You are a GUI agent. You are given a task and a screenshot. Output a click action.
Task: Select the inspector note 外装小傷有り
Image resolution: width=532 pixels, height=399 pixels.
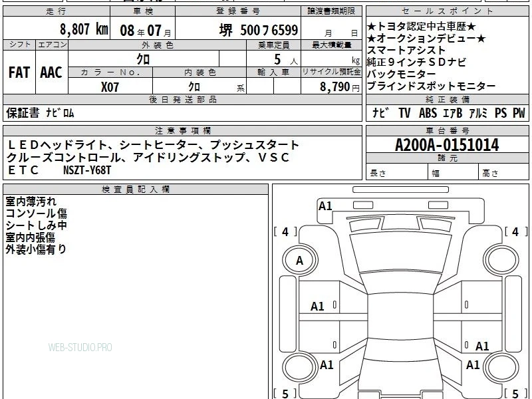[36, 249]
